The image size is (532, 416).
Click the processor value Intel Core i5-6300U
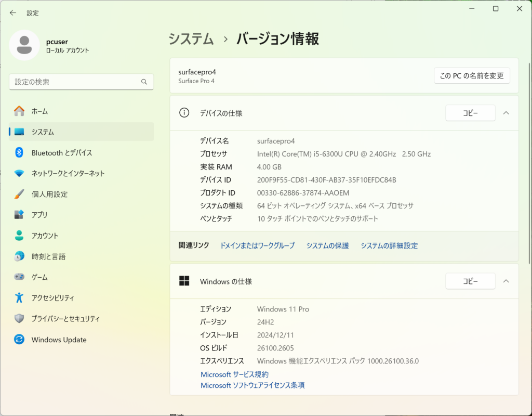(x=344, y=154)
